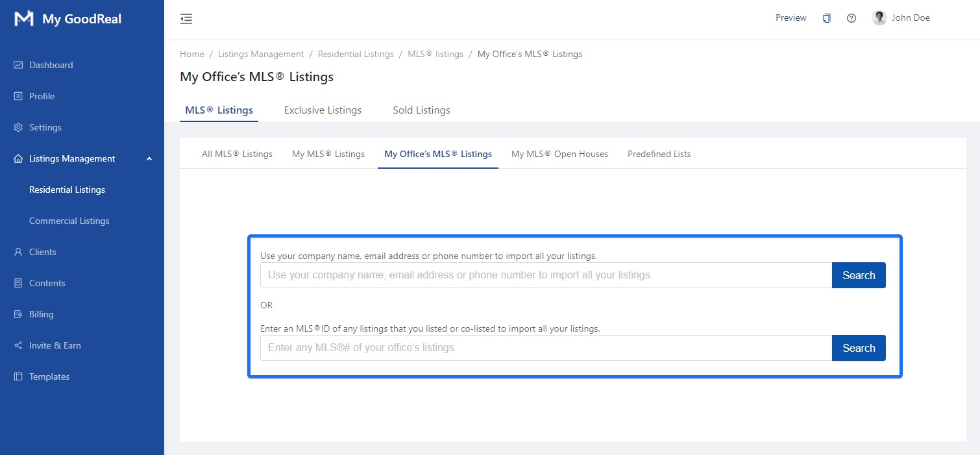Click the My GoodReal logo icon
Viewport: 980px width, 455px height.
pos(24,19)
